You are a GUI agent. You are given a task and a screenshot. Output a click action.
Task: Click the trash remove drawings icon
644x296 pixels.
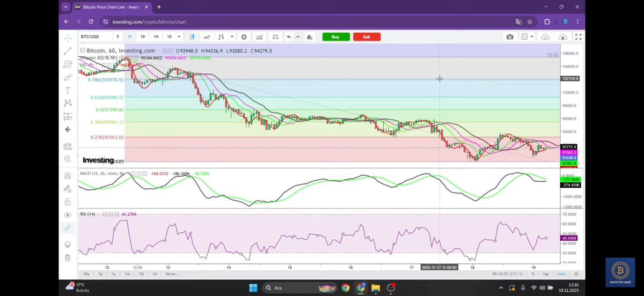(x=68, y=257)
